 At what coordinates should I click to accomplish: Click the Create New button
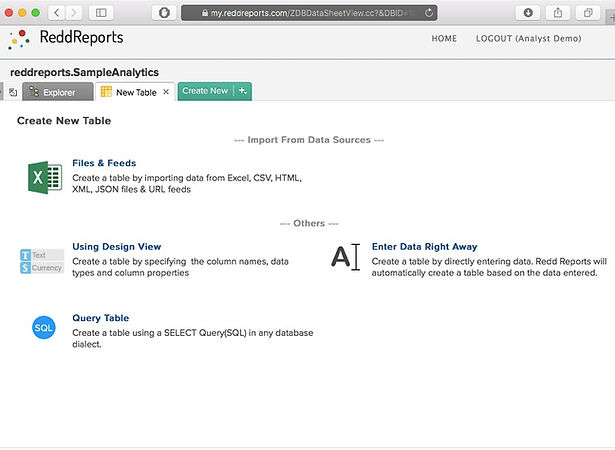205,91
